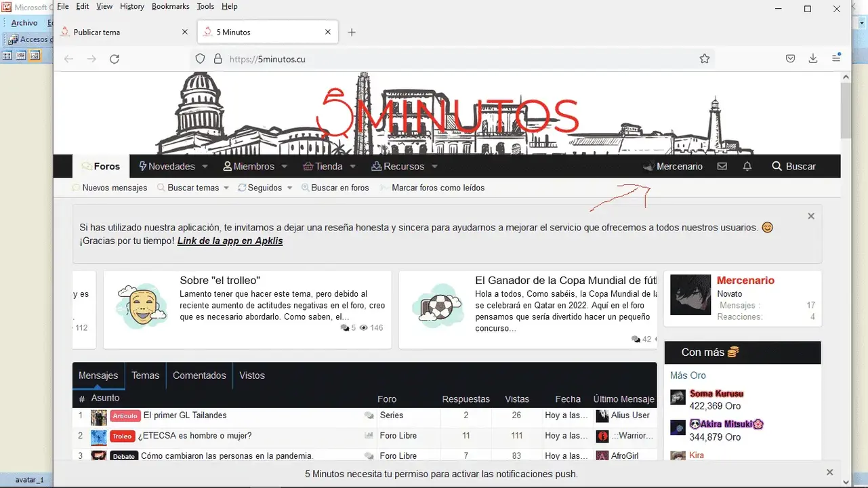Switch to the Temas tab
868x488 pixels.
(145, 375)
